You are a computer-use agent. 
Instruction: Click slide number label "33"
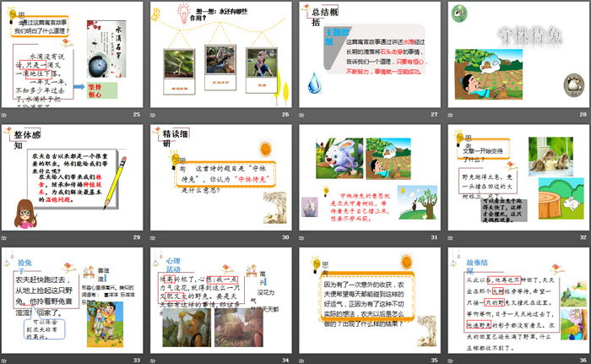coord(137,361)
